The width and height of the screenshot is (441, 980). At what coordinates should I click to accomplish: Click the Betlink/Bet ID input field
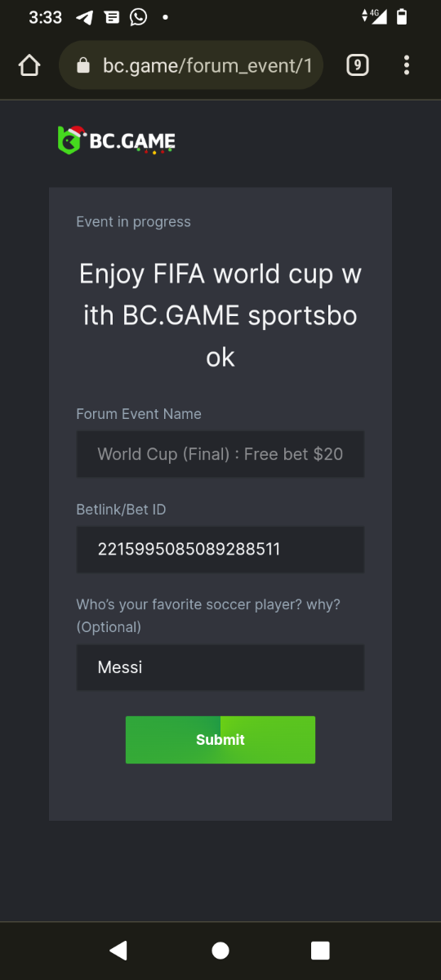click(220, 550)
